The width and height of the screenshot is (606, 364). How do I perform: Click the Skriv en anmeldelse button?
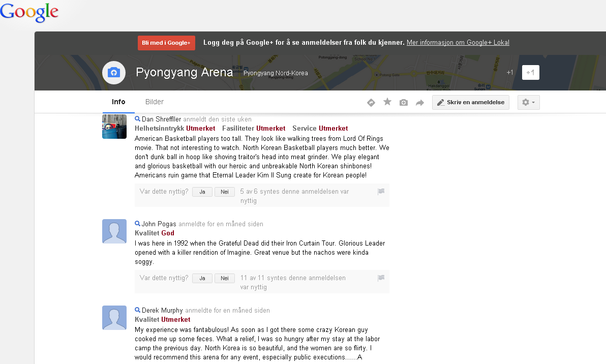(x=471, y=102)
